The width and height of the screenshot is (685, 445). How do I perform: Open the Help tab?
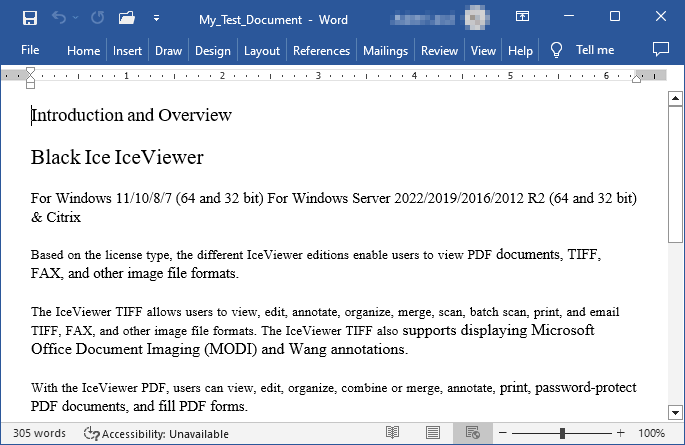(520, 51)
